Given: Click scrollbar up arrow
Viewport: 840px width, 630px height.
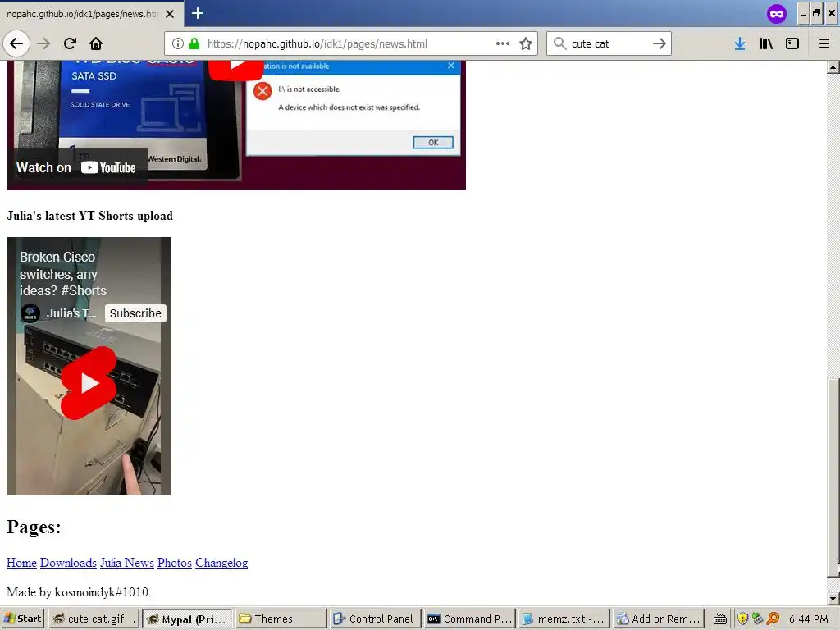Looking at the screenshot, I should [x=833, y=67].
